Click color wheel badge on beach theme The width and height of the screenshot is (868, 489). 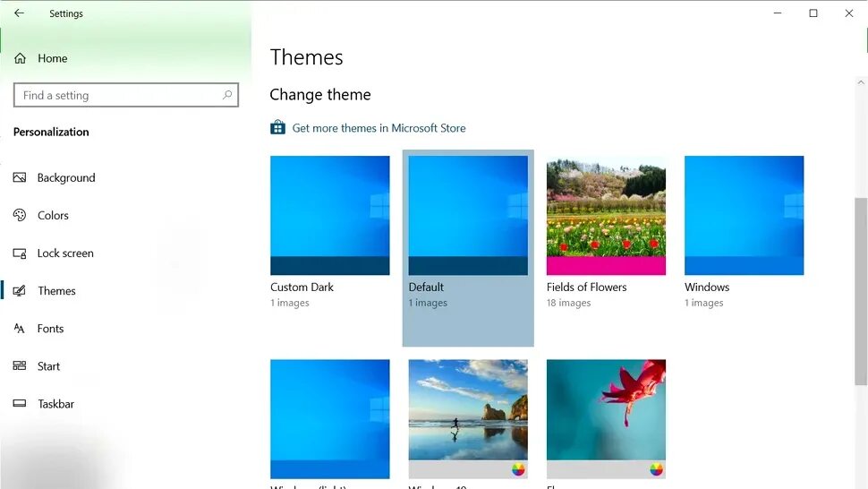[518, 469]
